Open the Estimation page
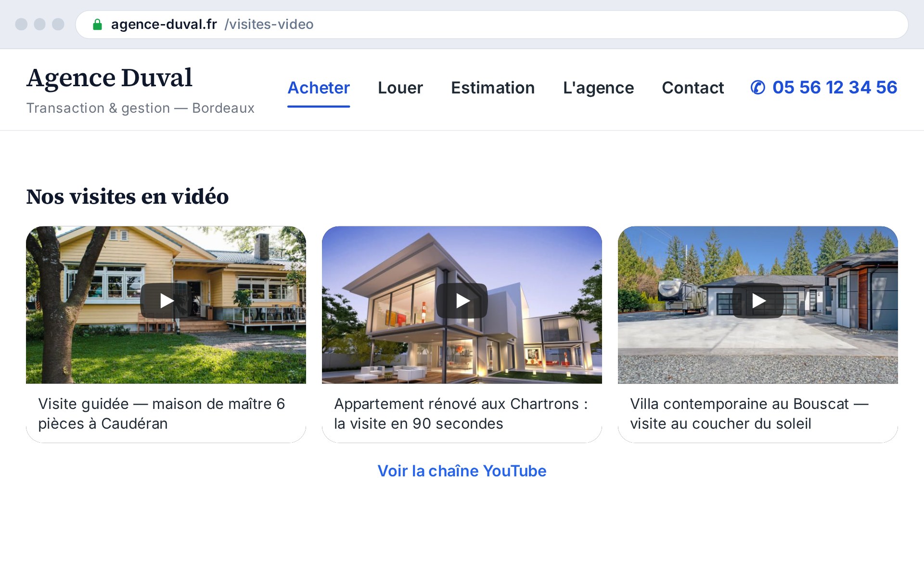Screen dimensions: 924x578 point(493,88)
